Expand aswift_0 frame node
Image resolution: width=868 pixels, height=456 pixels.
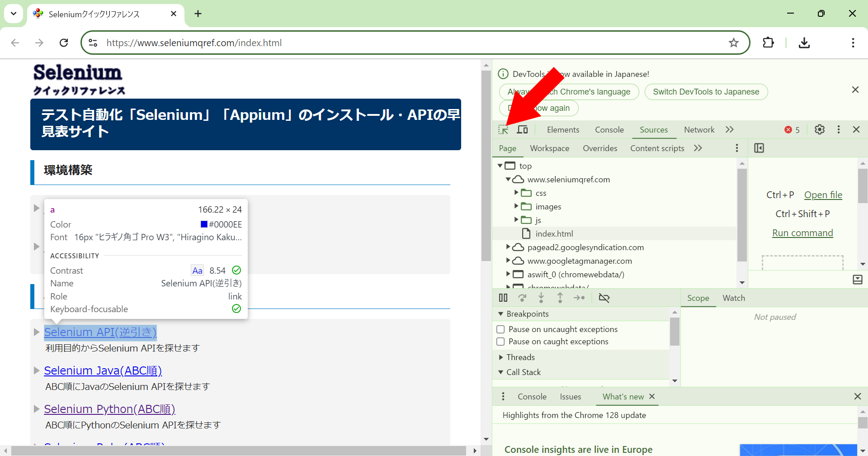pyautogui.click(x=509, y=274)
